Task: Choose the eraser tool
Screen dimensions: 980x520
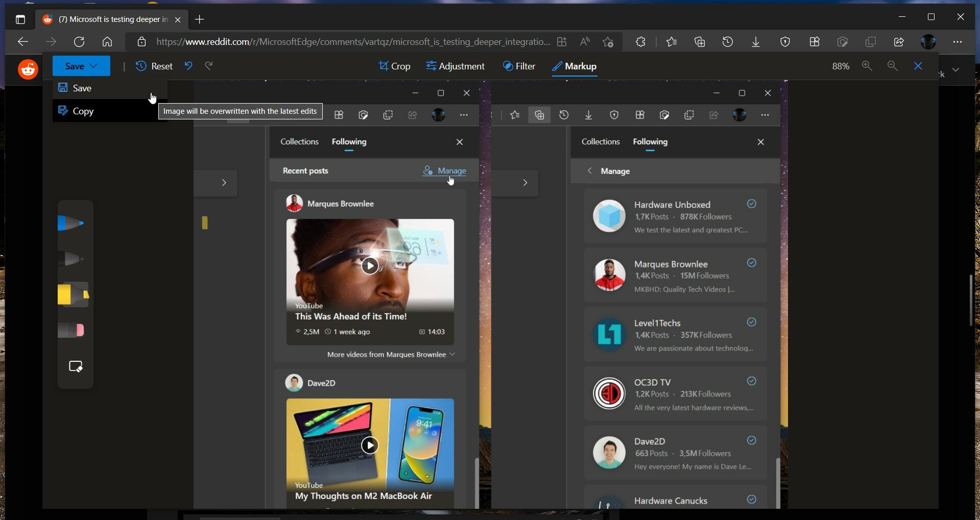Action: (x=71, y=331)
